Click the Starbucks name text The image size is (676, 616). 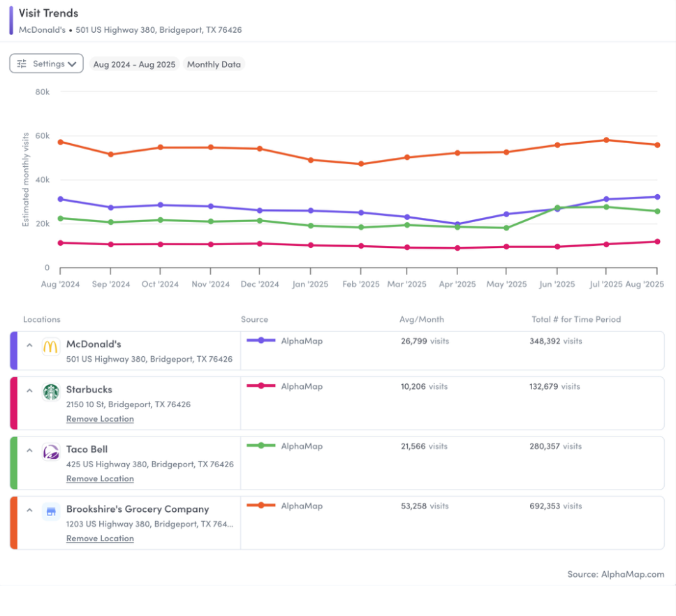[x=89, y=390]
